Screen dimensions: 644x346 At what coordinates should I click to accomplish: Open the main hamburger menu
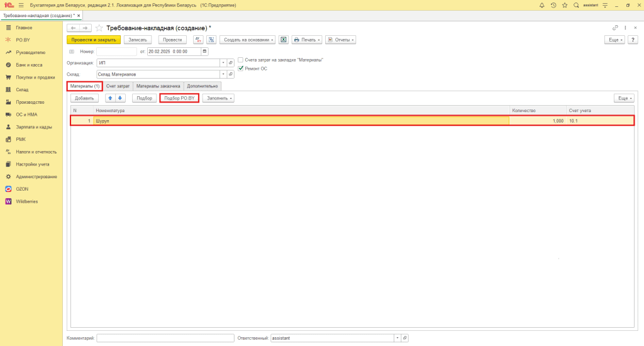pos(21,5)
